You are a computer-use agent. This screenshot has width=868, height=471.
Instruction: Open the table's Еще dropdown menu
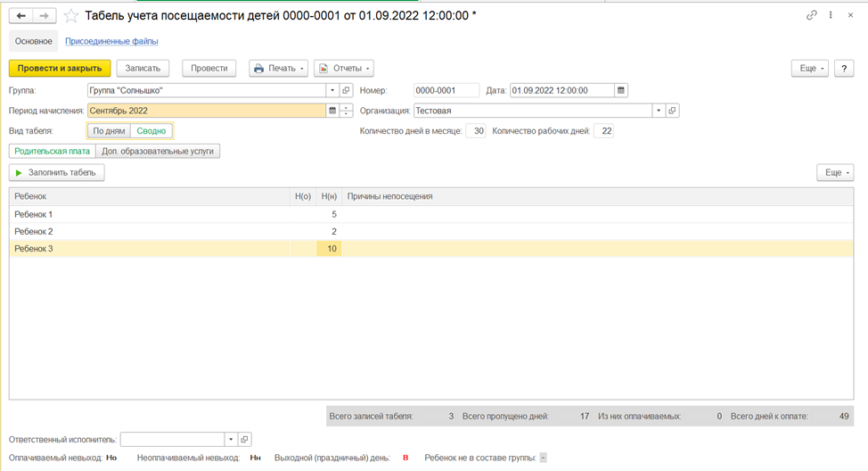coord(835,172)
